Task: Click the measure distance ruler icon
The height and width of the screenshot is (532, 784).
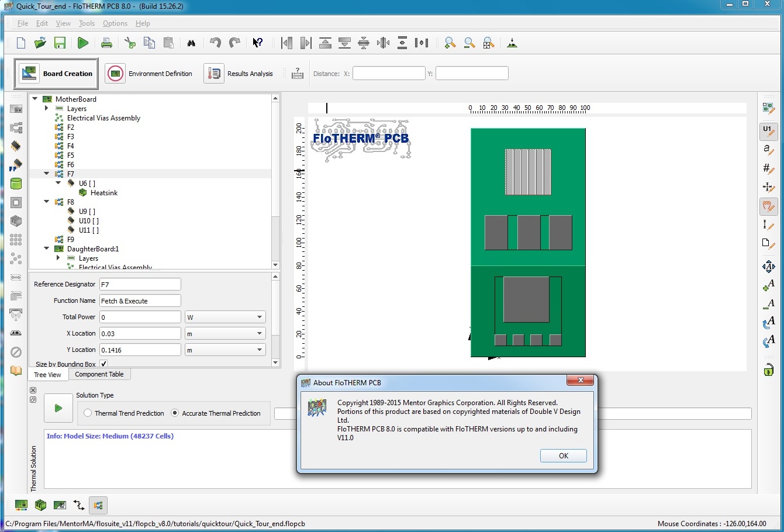Action: point(298,74)
